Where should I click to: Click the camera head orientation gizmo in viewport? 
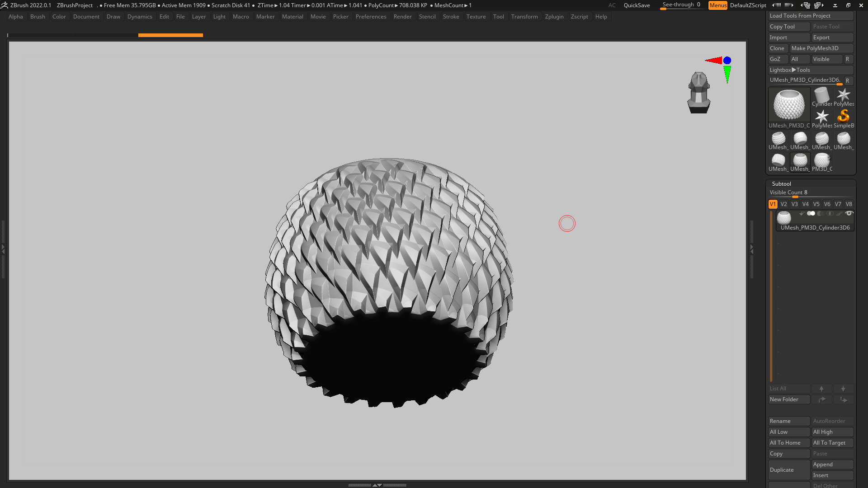[x=699, y=92]
